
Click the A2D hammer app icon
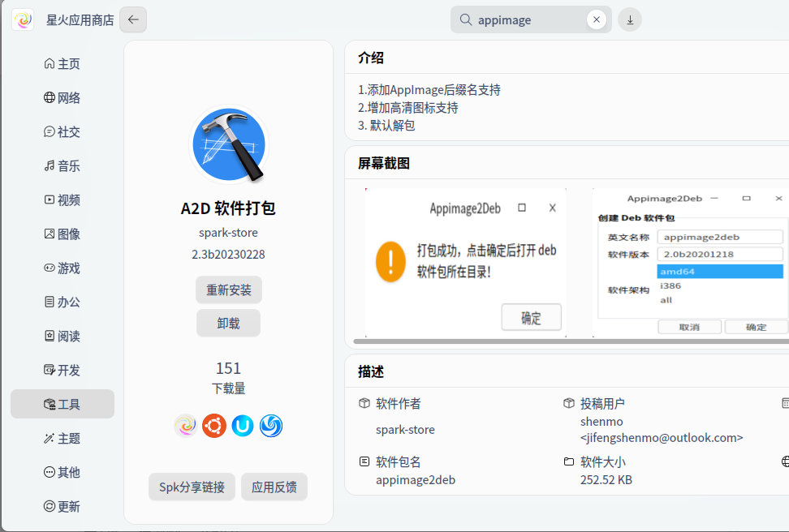pos(229,146)
